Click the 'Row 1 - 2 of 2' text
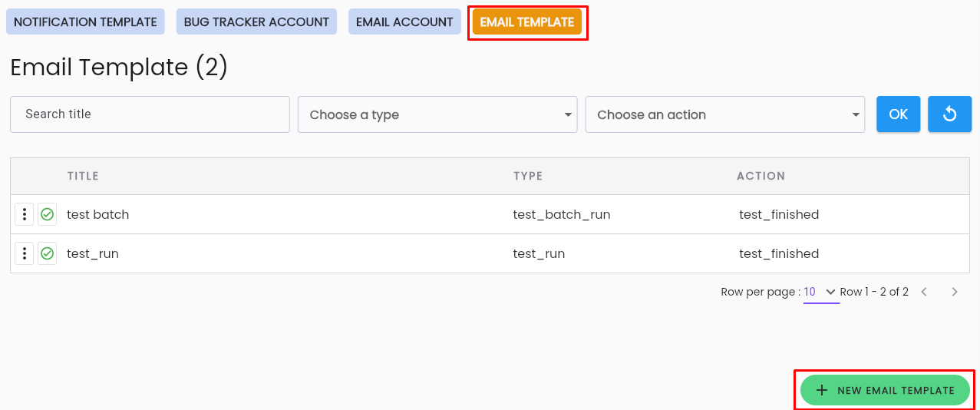This screenshot has width=980, height=410. pos(874,292)
